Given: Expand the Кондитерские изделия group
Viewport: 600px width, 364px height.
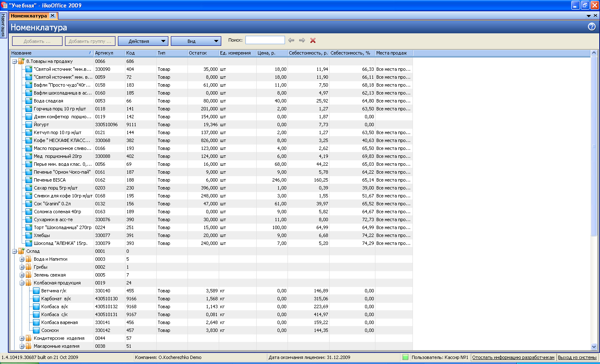Looking at the screenshot, I should pos(22,338).
